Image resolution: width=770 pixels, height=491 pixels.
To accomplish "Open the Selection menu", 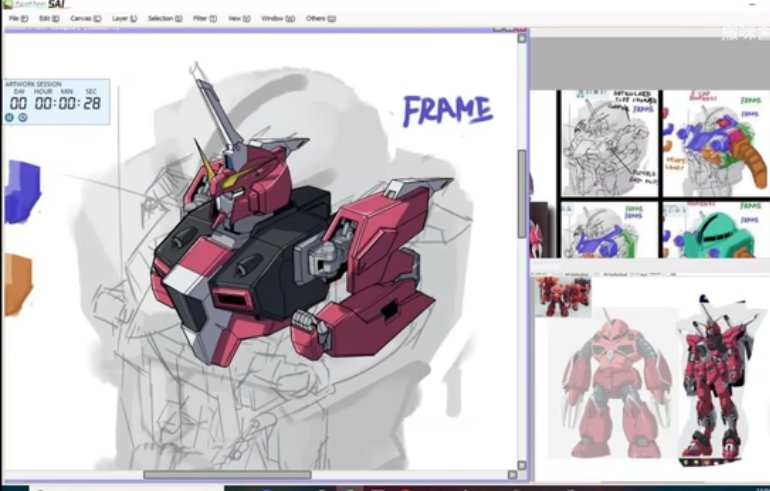I will [165, 19].
